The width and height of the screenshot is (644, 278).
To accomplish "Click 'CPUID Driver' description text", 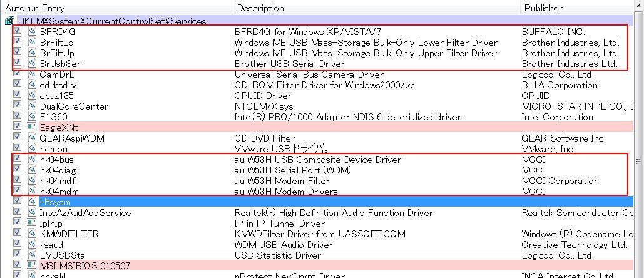I will (x=263, y=96).
